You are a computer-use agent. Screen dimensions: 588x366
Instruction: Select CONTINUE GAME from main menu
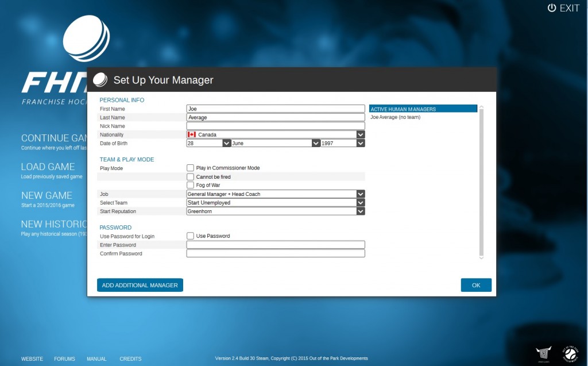(x=54, y=141)
